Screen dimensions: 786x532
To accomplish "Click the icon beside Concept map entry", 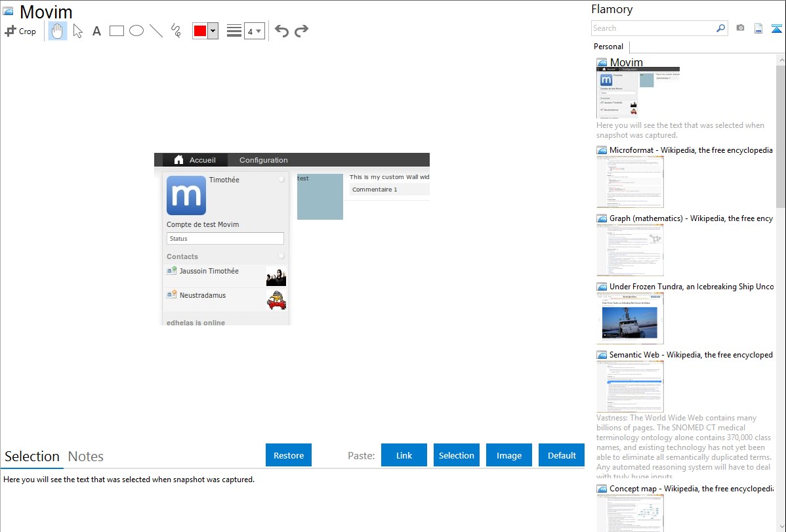I will coord(602,489).
